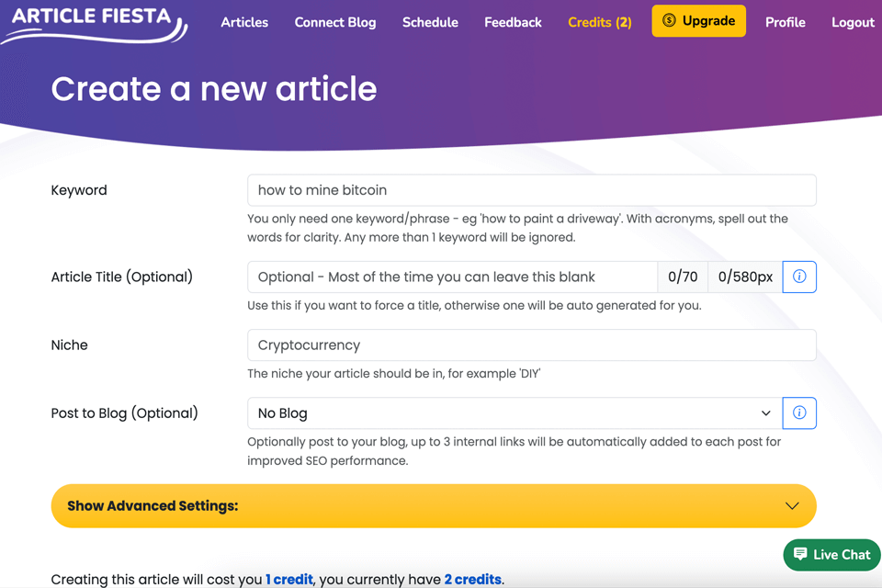Click the info icon beside Article Title

[799, 277]
